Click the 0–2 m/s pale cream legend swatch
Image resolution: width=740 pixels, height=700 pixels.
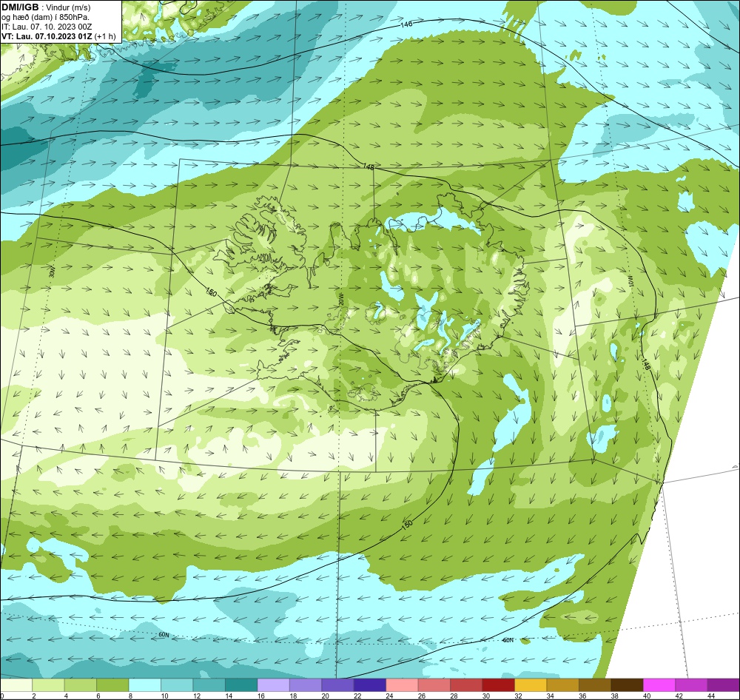(16, 684)
